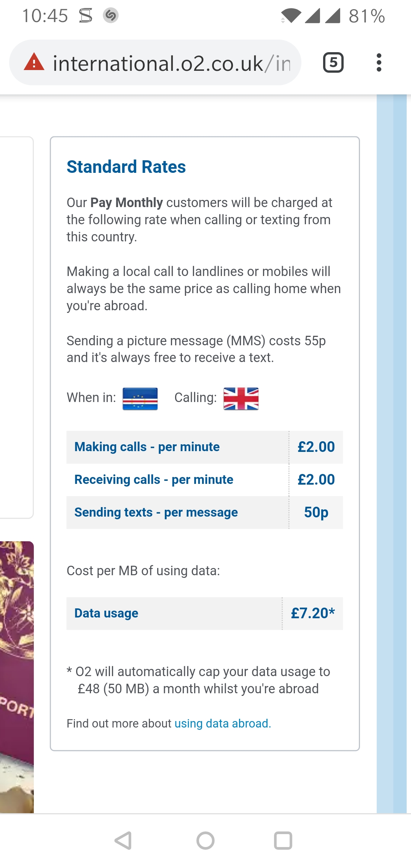The image size is (411, 868).
Task: Tap the Wi-Fi signal status icon
Action: 291,16
